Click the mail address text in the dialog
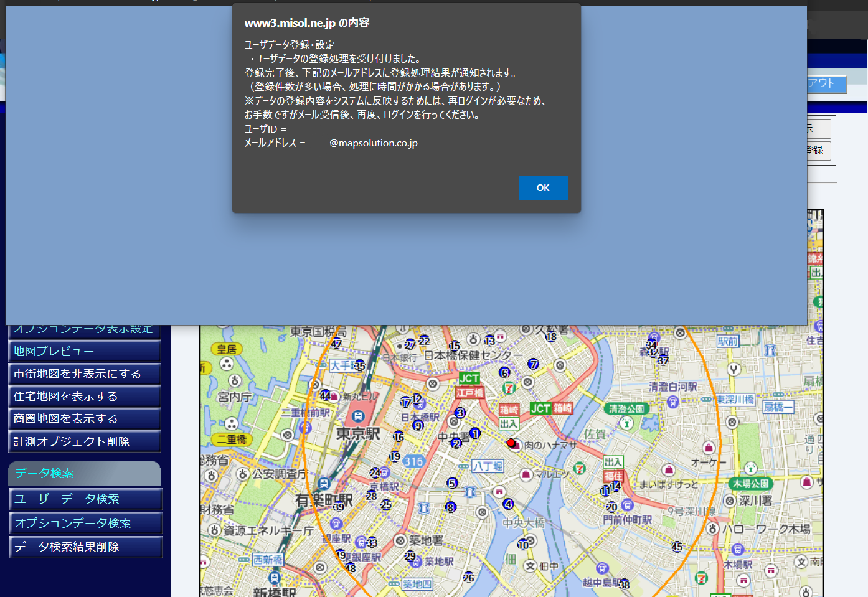Screen dimensions: 868x597 point(374,143)
